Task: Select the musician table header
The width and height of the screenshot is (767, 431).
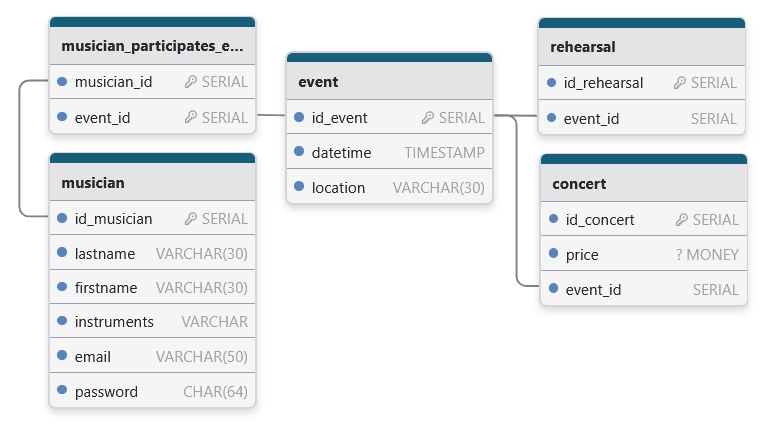Action: click(152, 183)
